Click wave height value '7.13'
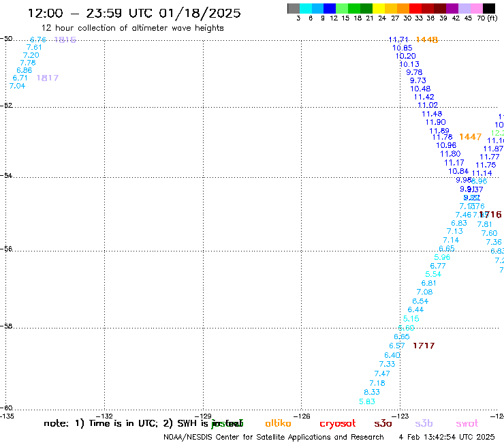 455,231
